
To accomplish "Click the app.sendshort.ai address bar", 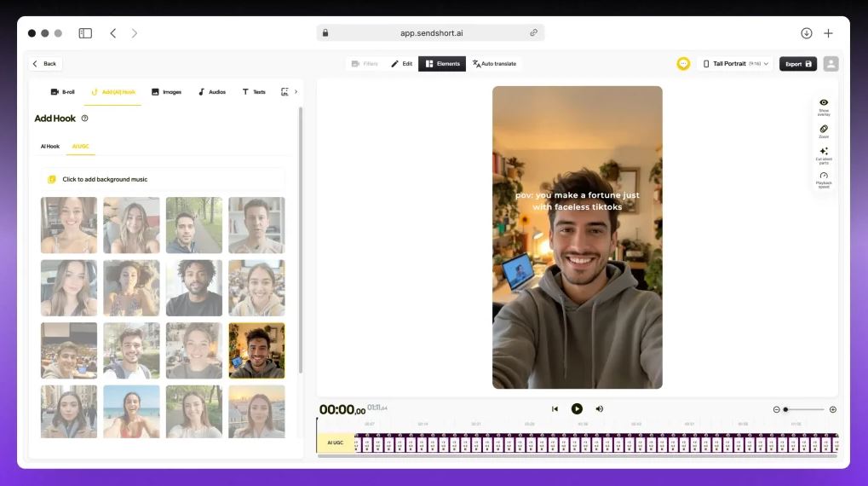I will pos(431,32).
